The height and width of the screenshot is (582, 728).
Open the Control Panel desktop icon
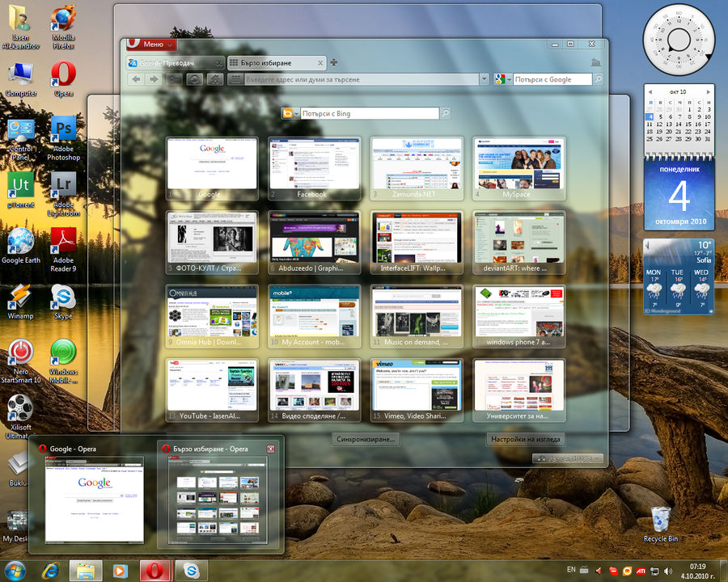[x=20, y=138]
